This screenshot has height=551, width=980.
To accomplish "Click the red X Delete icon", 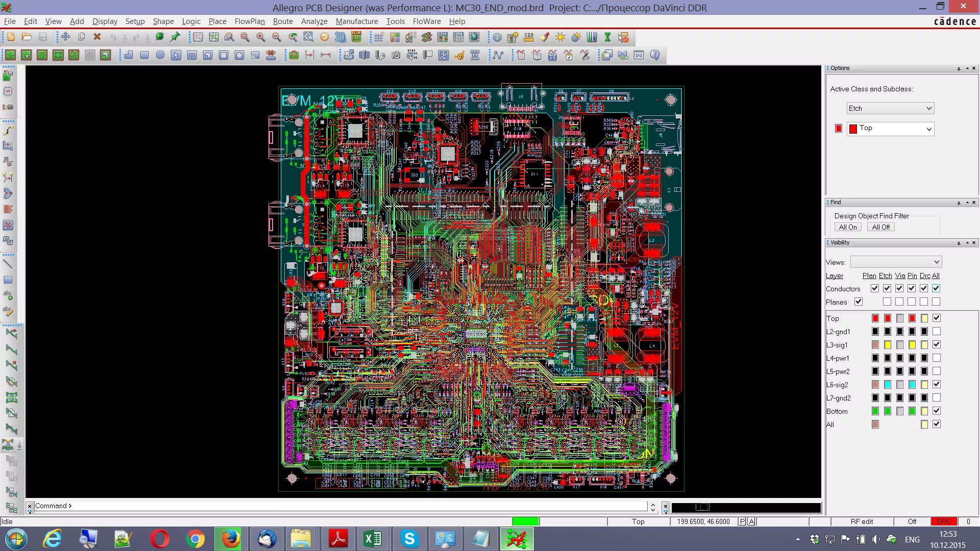I will [x=97, y=37].
